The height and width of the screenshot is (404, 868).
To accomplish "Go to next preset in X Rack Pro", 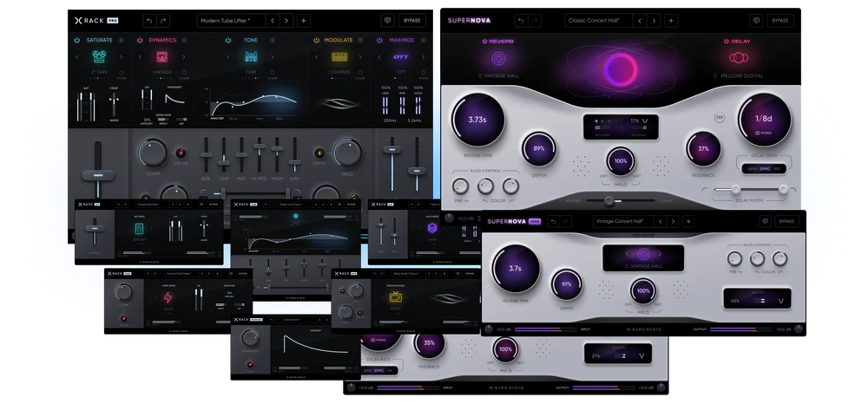I will point(286,21).
